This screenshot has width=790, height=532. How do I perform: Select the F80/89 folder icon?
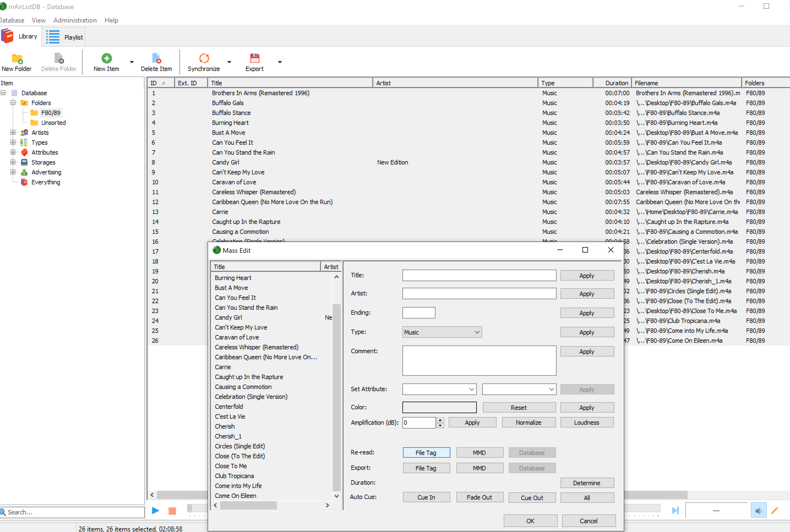pos(34,113)
